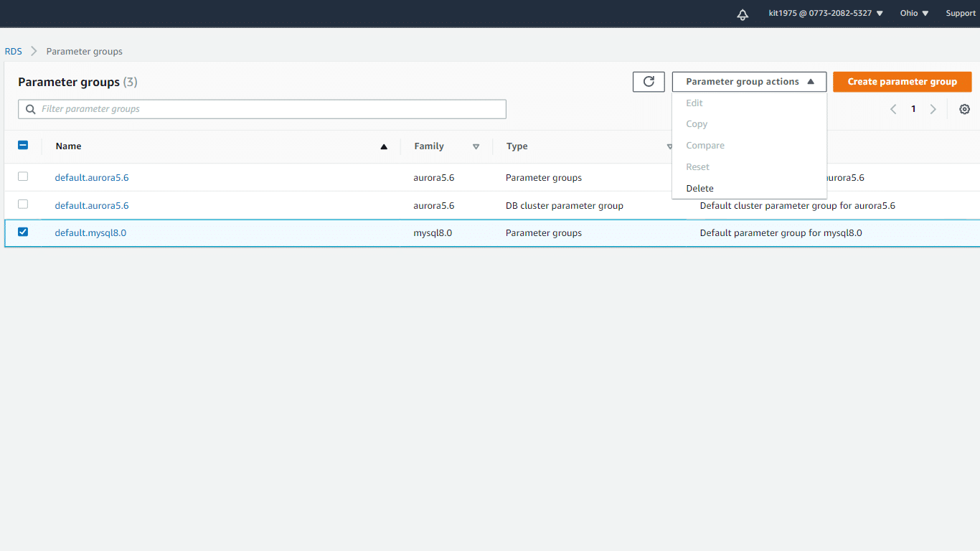This screenshot has width=980, height=551.
Task: Expand the kit1975 account dropdown
Action: 825,12
